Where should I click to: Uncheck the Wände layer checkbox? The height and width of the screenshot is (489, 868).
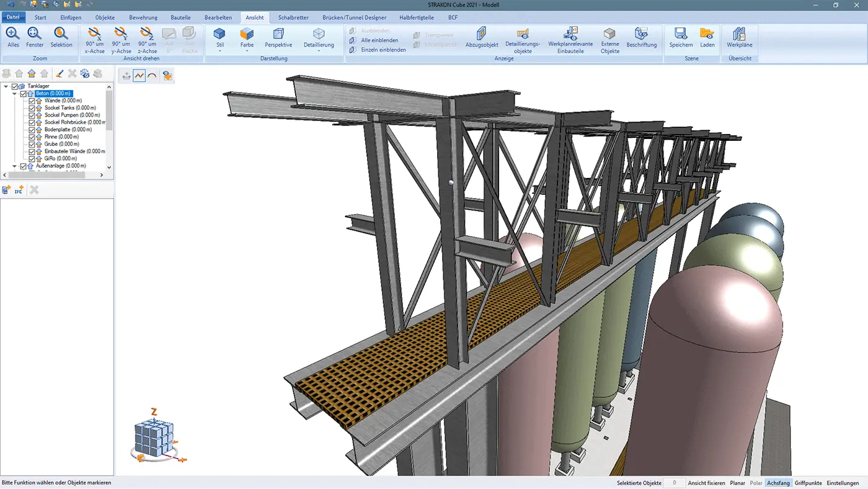click(x=32, y=101)
